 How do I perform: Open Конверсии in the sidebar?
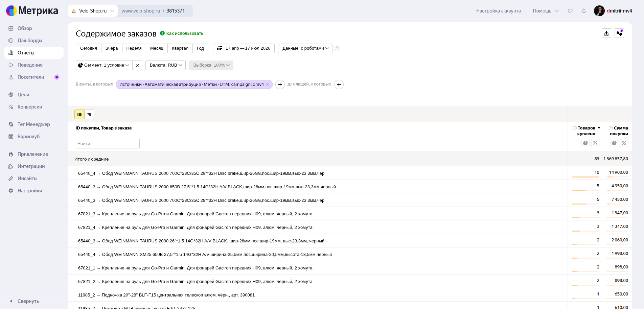click(x=30, y=107)
